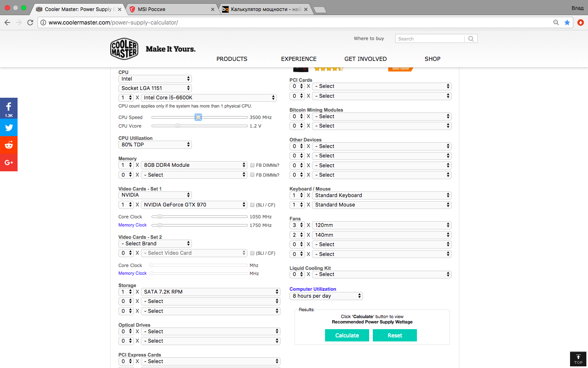Click the Cooler Master logo
This screenshot has width=588, height=368.
tap(124, 49)
